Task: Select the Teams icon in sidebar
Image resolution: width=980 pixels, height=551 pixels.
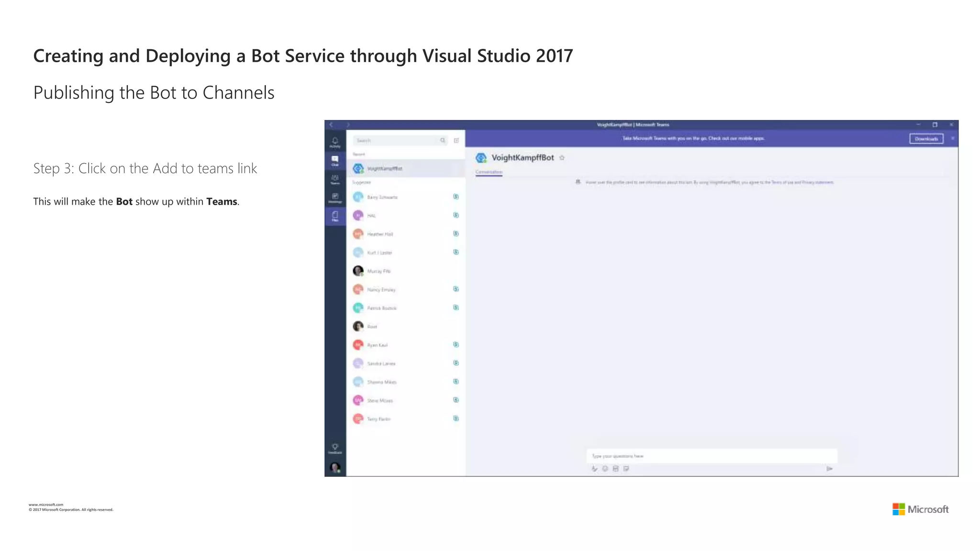Action: point(335,179)
